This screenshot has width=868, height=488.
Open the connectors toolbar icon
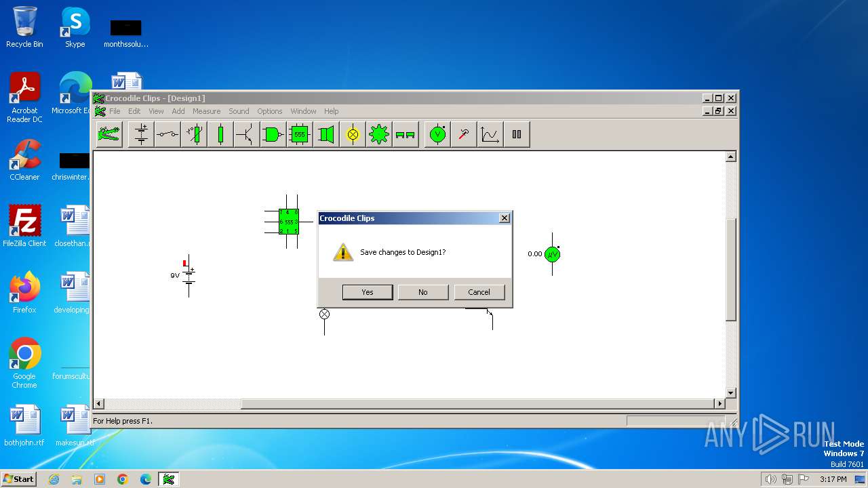click(406, 134)
